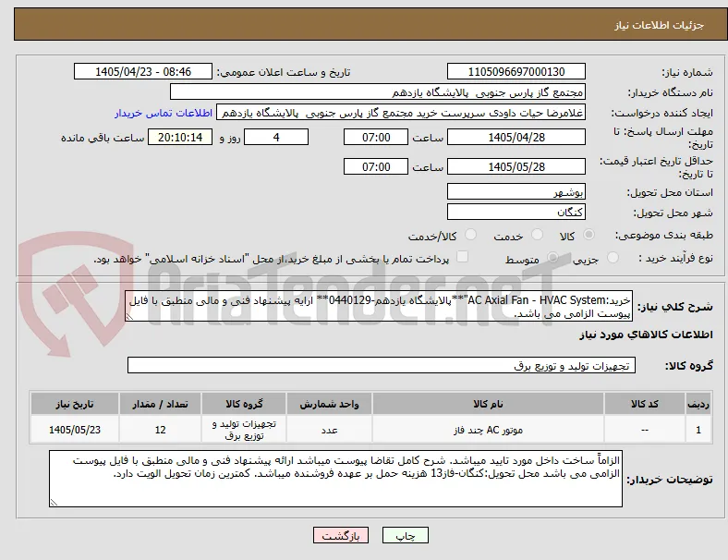728x560 pixels.
Task: Click the buyer organization name field
Action: coord(378,92)
